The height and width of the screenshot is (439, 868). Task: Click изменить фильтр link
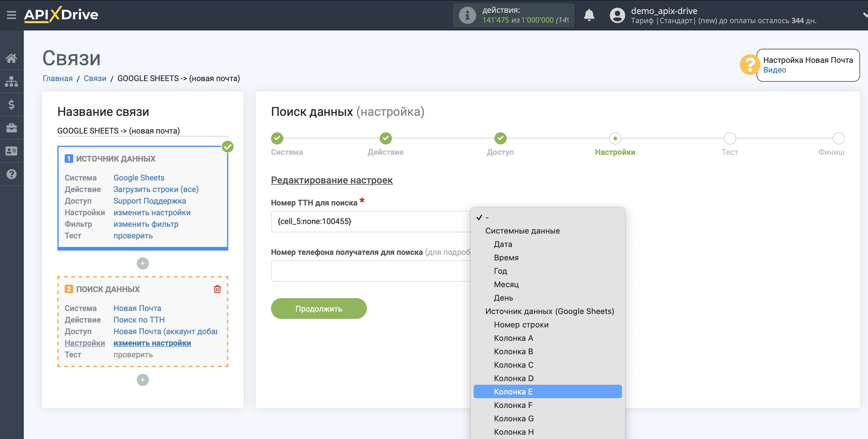146,224
